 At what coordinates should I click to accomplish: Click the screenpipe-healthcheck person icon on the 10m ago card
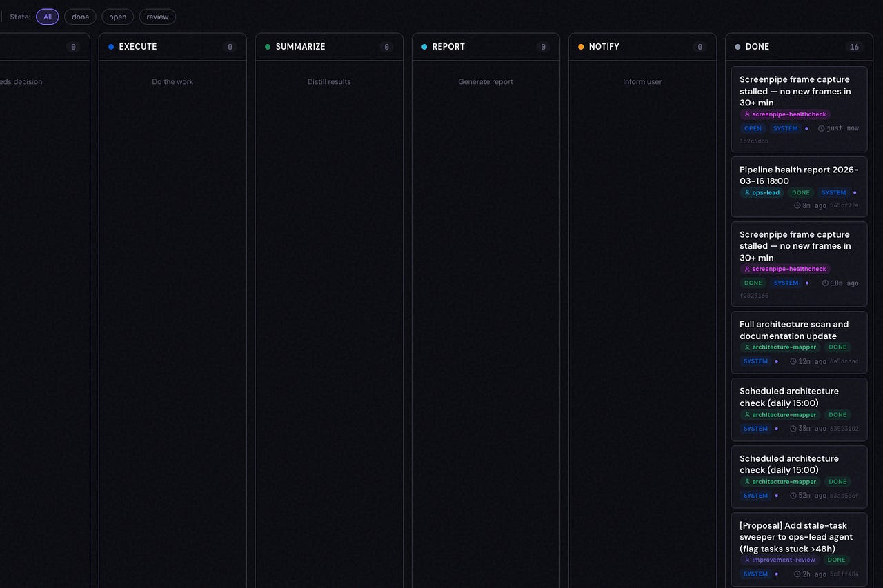pyautogui.click(x=747, y=270)
